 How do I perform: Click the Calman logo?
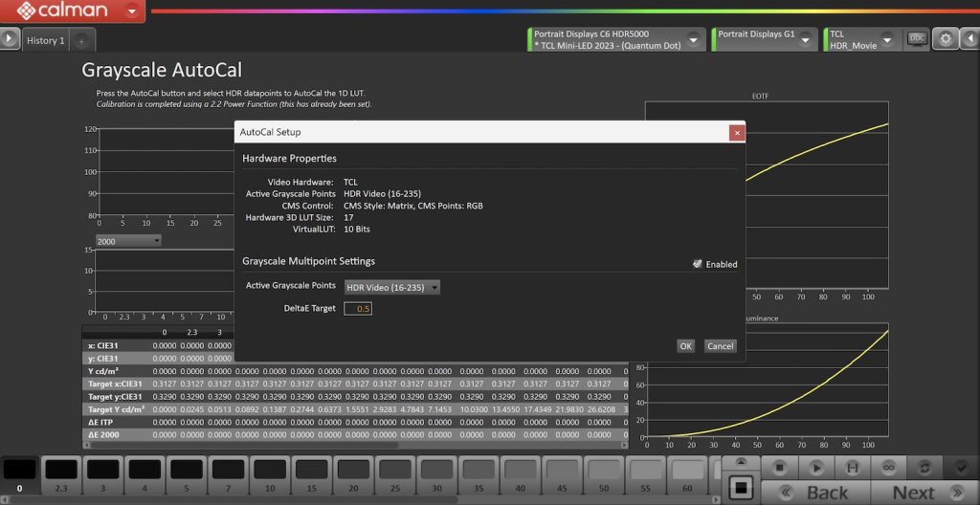click(x=62, y=11)
